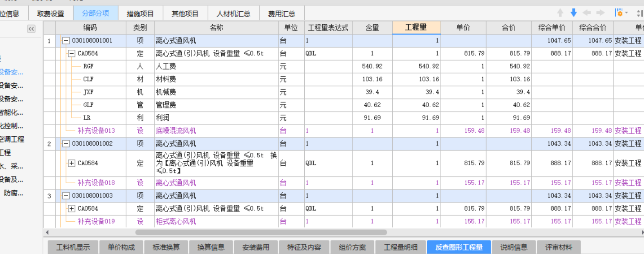Open 组价方案 bottom tab
This screenshot has height=254, width=644.
pos(352,247)
